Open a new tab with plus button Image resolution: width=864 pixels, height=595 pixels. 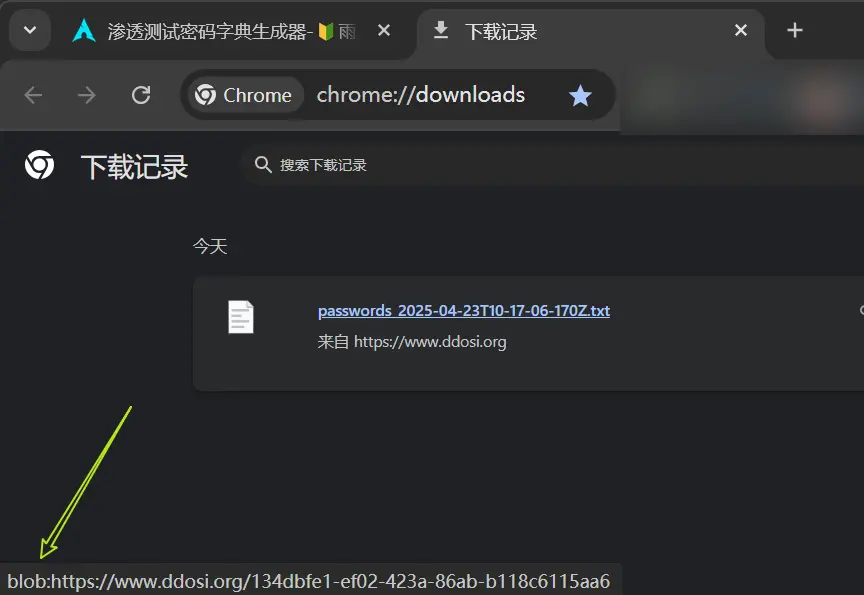pyautogui.click(x=795, y=30)
